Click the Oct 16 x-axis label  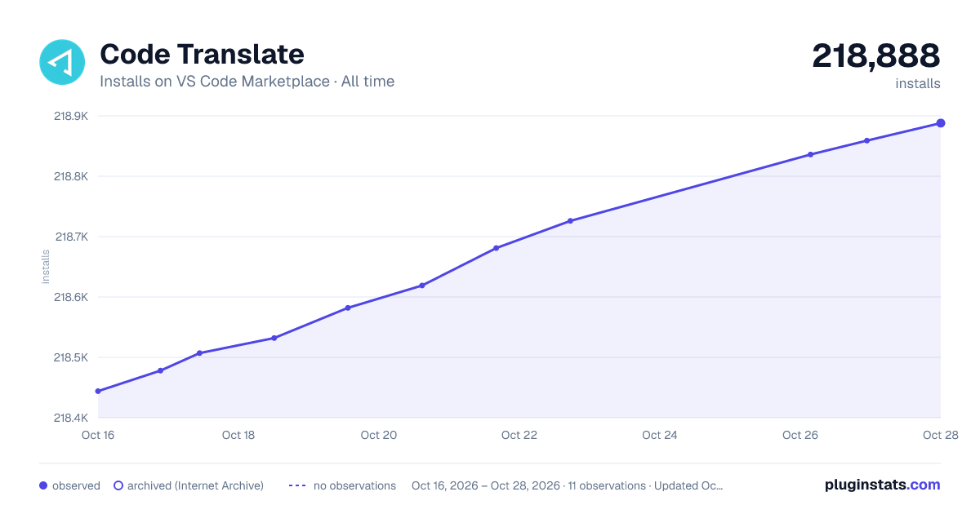[98, 435]
